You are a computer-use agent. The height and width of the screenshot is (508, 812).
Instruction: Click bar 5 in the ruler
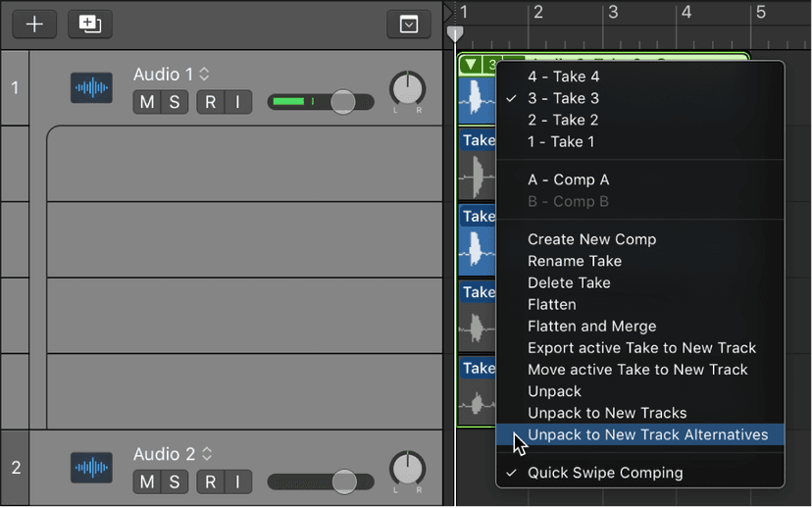[x=761, y=12]
